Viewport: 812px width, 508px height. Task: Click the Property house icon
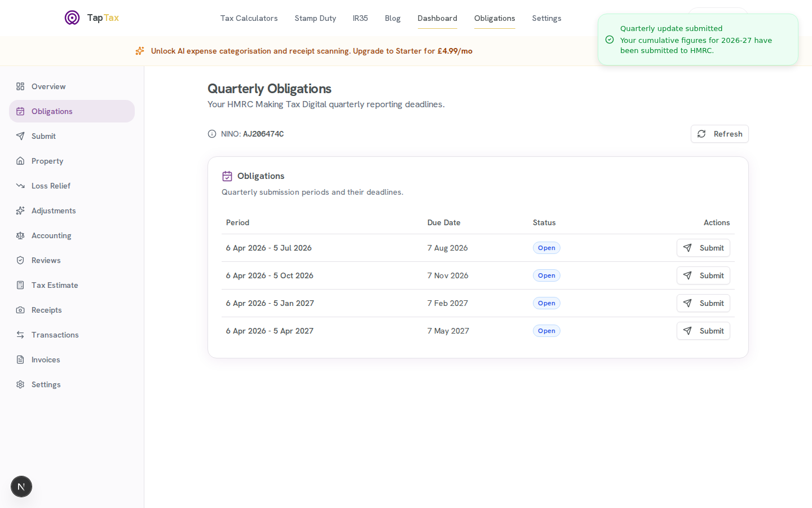[20, 161]
